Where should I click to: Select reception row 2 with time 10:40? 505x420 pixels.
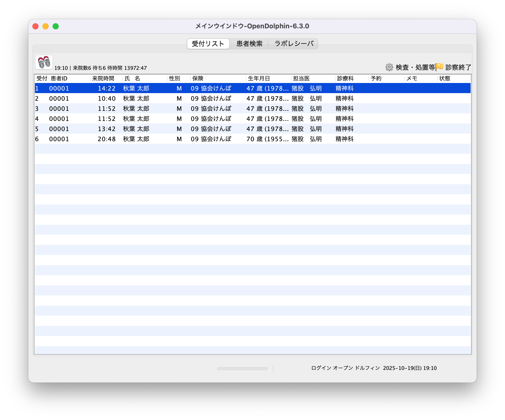pos(107,98)
